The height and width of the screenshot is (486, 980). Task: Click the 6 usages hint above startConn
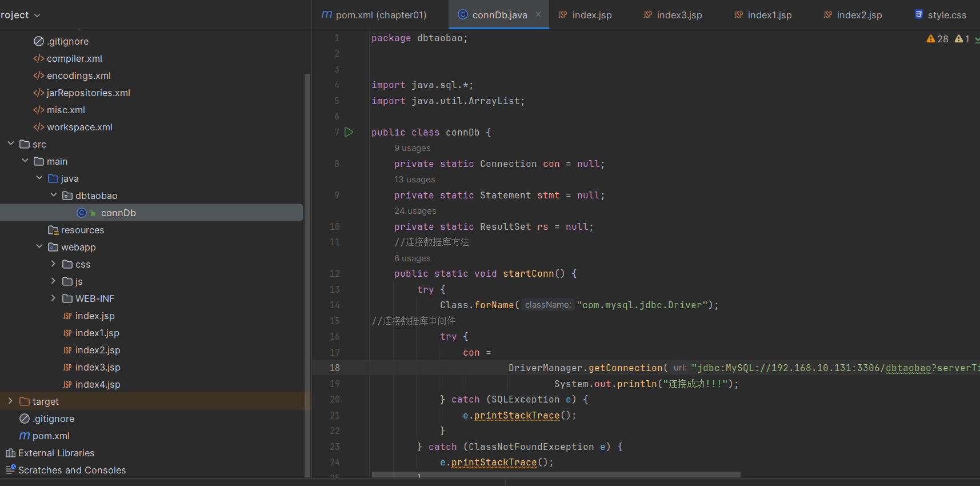click(412, 258)
